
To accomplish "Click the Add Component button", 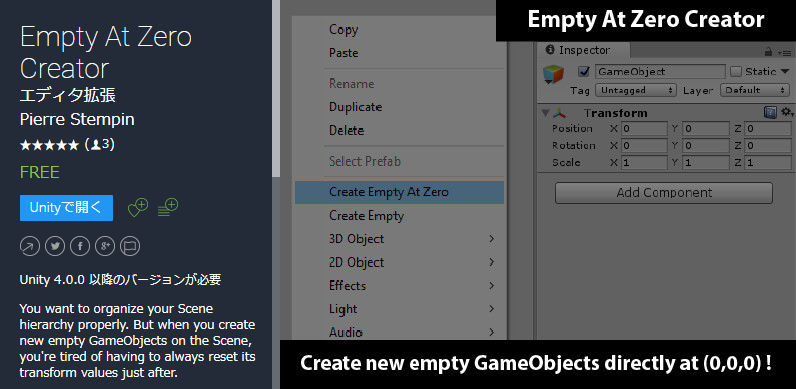I will [664, 193].
